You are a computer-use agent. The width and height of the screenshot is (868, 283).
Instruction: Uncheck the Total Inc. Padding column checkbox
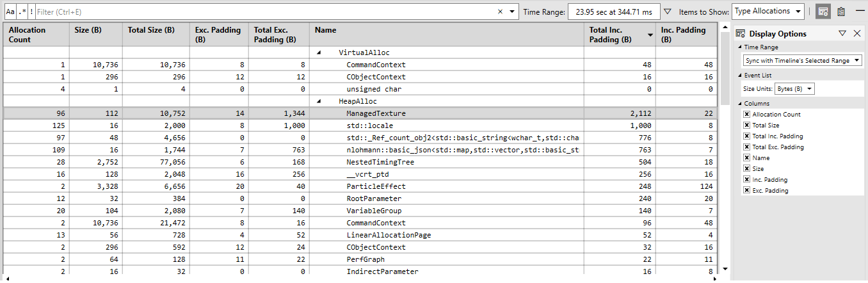[x=747, y=136]
